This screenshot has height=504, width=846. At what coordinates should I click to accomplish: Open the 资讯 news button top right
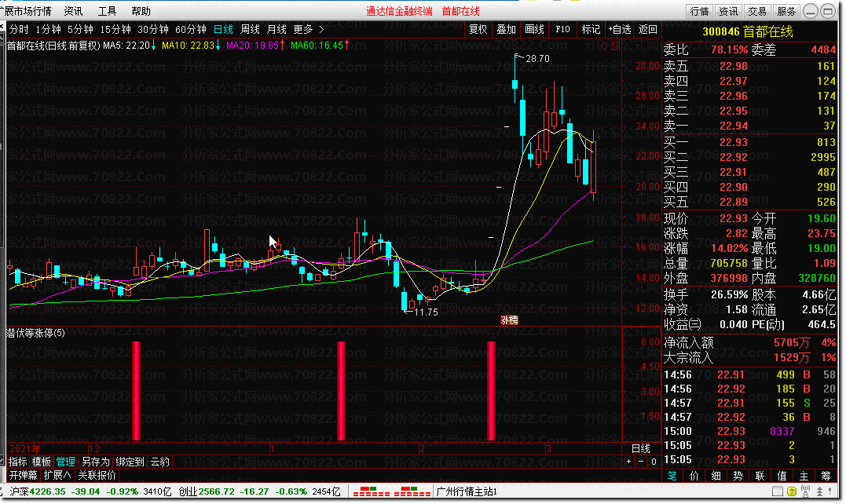click(728, 11)
